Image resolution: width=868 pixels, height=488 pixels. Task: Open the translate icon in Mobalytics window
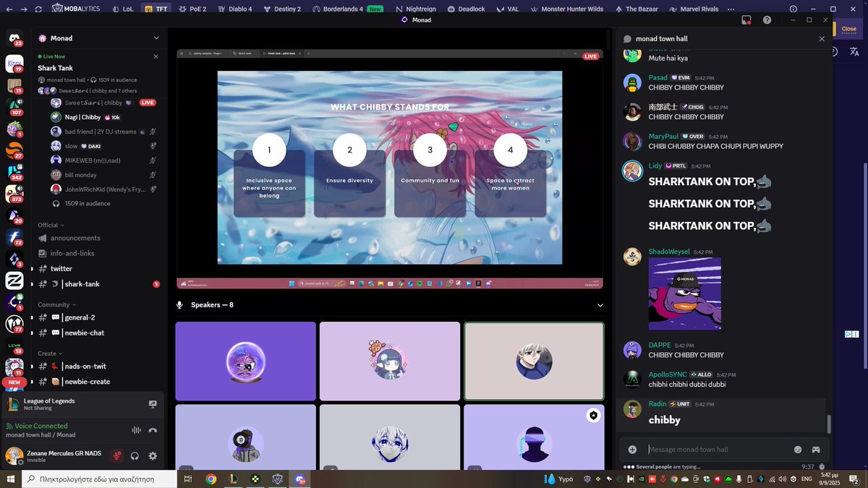click(854, 51)
